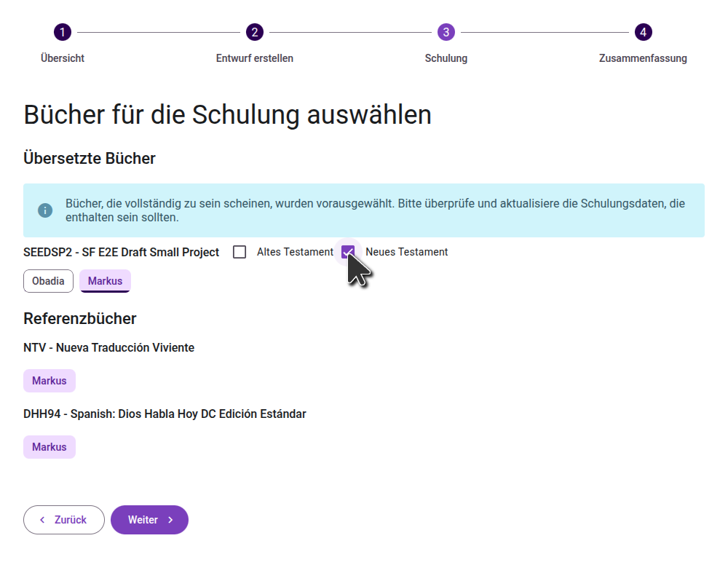Click the step 3 circle icon
The image size is (728, 565).
[x=446, y=32]
